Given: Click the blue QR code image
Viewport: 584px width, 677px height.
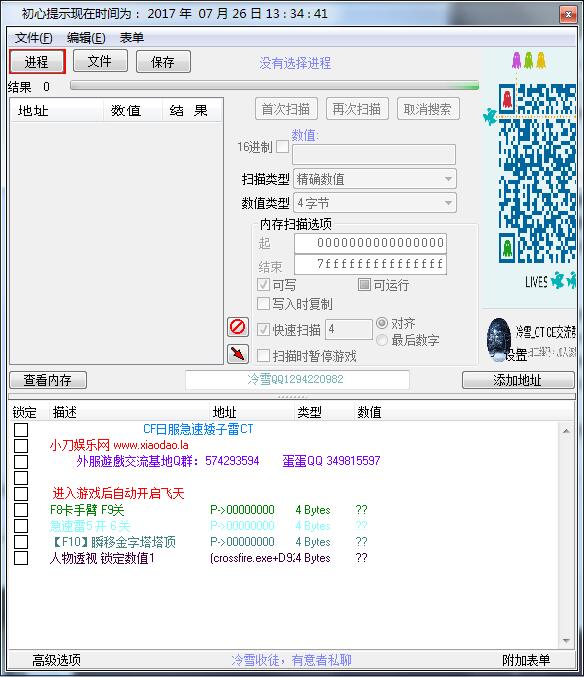Looking at the screenshot, I should [537, 173].
